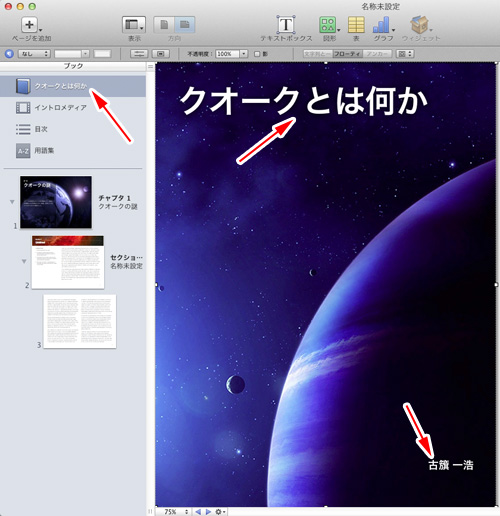The width and height of the screenshot is (500, 516).
Task: Click the line-spacing adjust button in format bar
Action: pyautogui.click(x=139, y=53)
